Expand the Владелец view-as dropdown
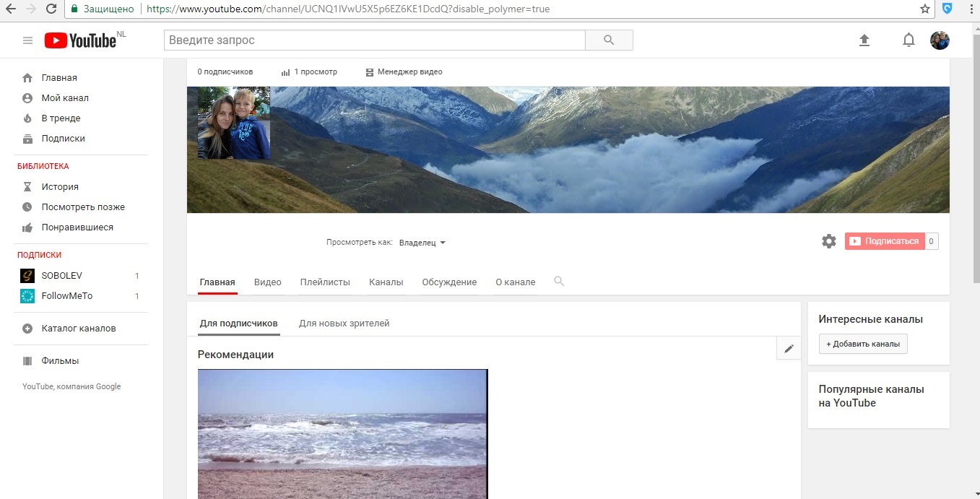This screenshot has height=499, width=980. click(x=422, y=243)
